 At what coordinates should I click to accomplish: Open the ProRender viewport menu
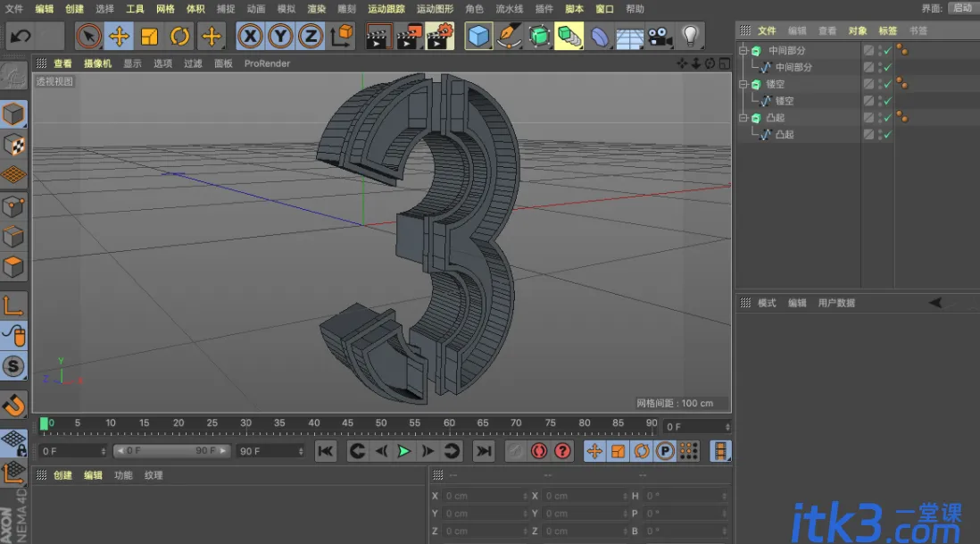(267, 63)
